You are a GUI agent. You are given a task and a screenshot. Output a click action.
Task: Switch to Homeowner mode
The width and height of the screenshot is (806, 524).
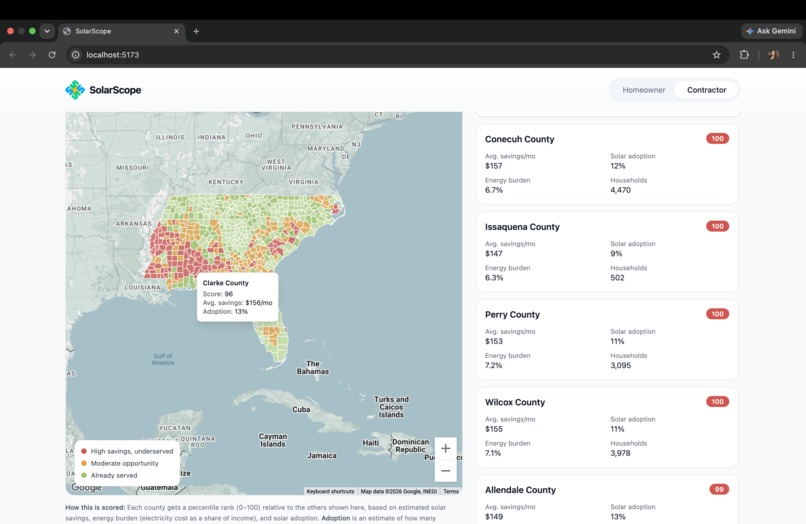pyautogui.click(x=644, y=90)
